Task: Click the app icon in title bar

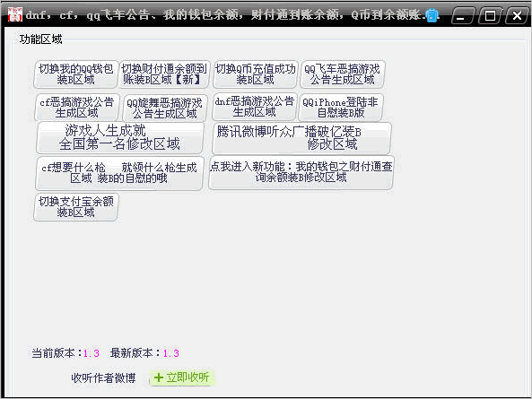Action: (x=14, y=14)
